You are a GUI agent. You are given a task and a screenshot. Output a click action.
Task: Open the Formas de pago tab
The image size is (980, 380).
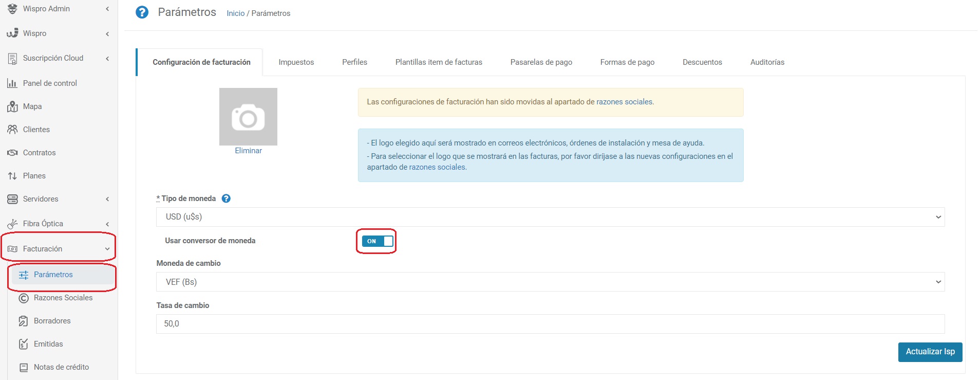[627, 62]
